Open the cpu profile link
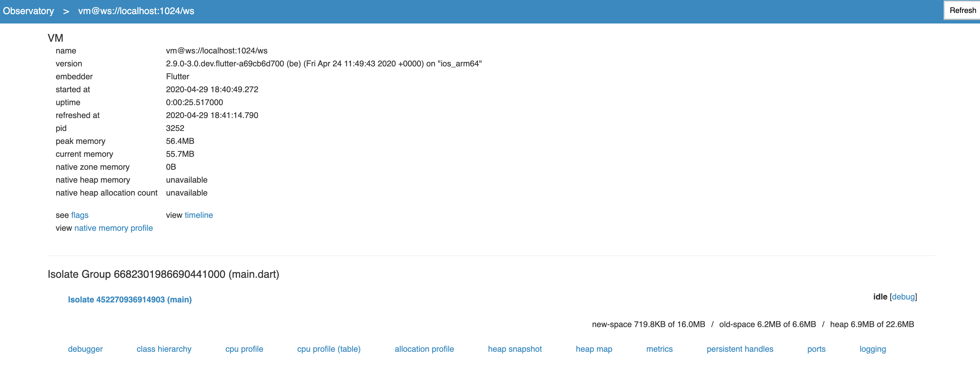The height and width of the screenshot is (377, 980). (244, 349)
